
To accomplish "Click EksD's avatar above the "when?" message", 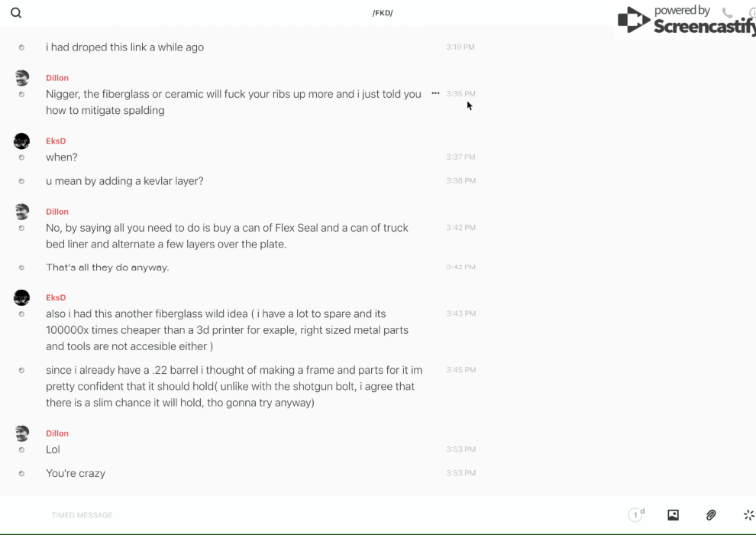I will coord(21,141).
